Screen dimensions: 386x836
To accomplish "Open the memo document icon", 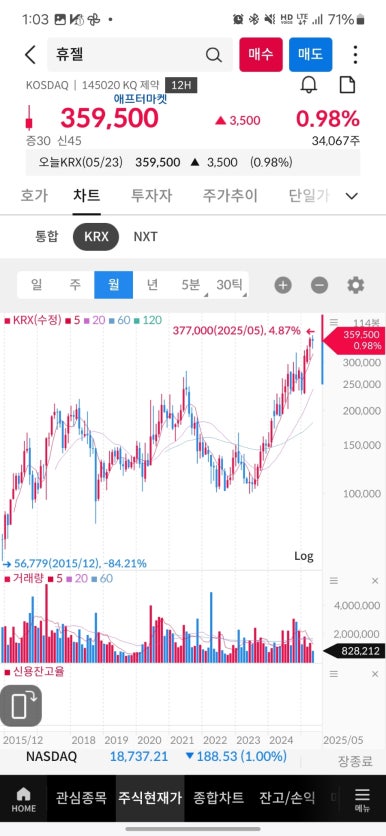I will click(347, 85).
